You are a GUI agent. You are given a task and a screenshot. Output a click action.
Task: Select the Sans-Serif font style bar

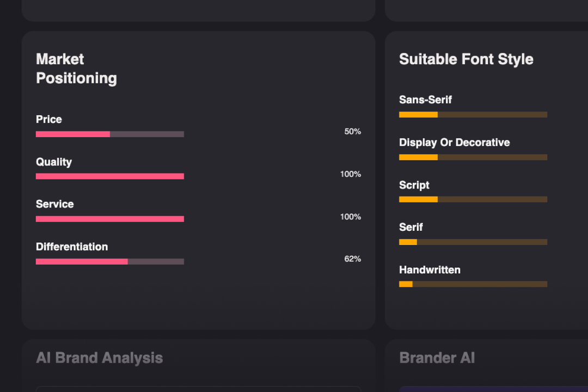pyautogui.click(x=473, y=115)
